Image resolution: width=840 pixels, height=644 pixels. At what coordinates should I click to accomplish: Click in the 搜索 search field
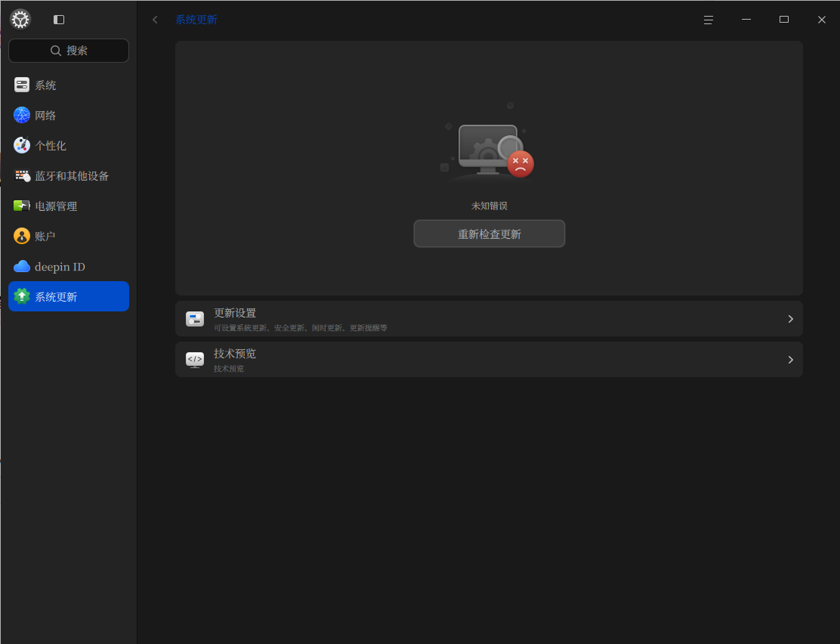tap(69, 51)
